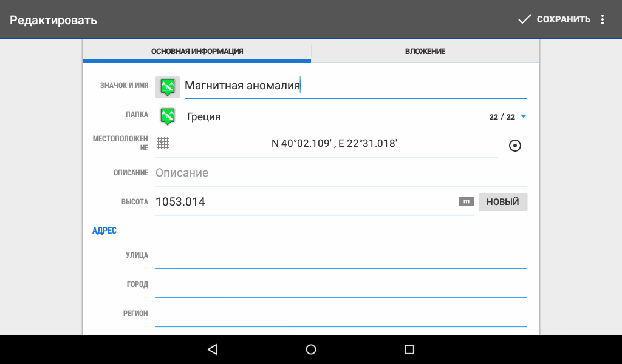Open the three-dot overflow menu
The image size is (622, 364).
[x=603, y=19]
